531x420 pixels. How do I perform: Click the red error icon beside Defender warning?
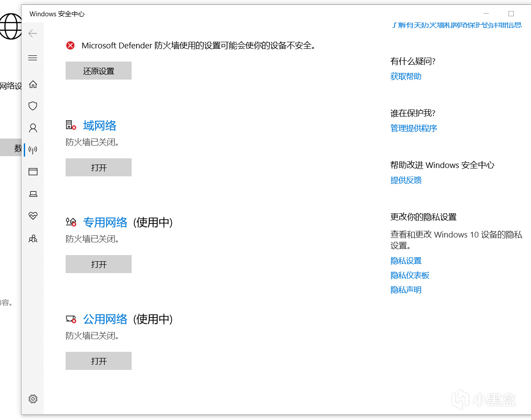(70, 45)
